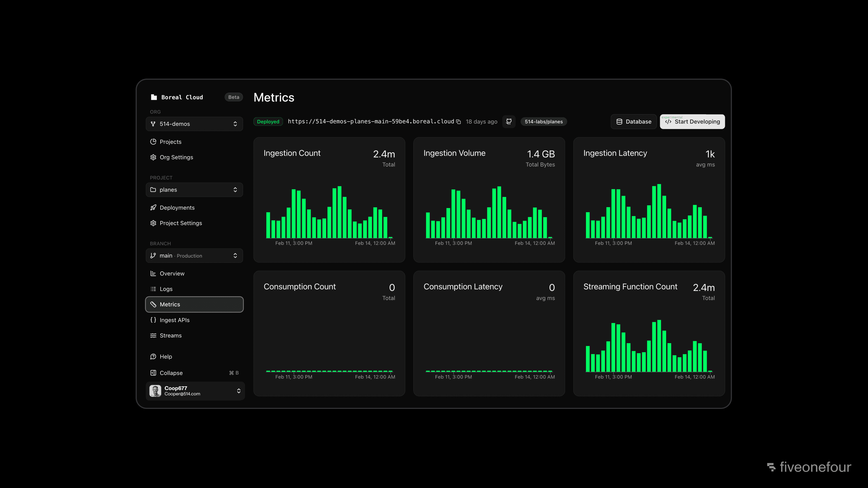Open the planes project dropdown
868x488 pixels.
(x=194, y=190)
